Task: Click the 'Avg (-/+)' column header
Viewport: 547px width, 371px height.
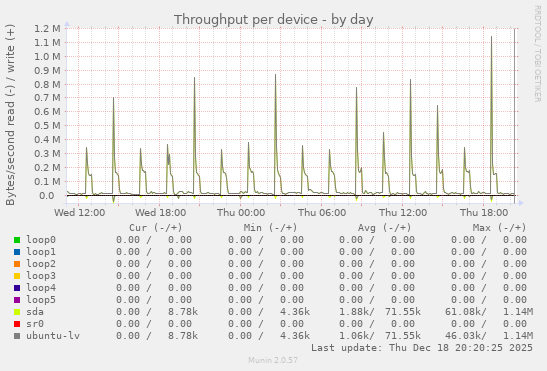Action: tap(384, 228)
